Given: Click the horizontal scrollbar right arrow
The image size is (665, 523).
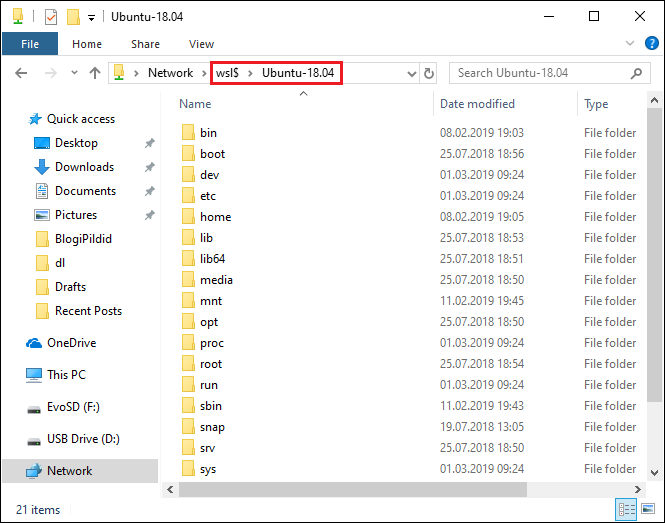Looking at the screenshot, I should pos(637,489).
